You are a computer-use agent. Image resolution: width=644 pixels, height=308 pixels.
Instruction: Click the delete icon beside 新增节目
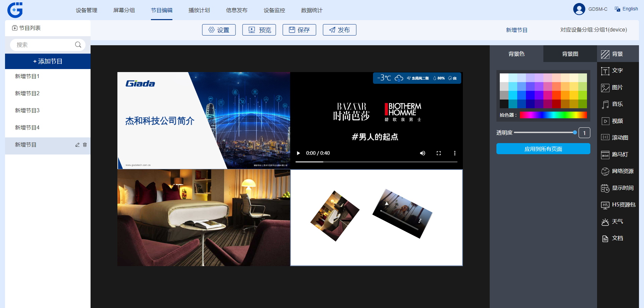coord(85,145)
